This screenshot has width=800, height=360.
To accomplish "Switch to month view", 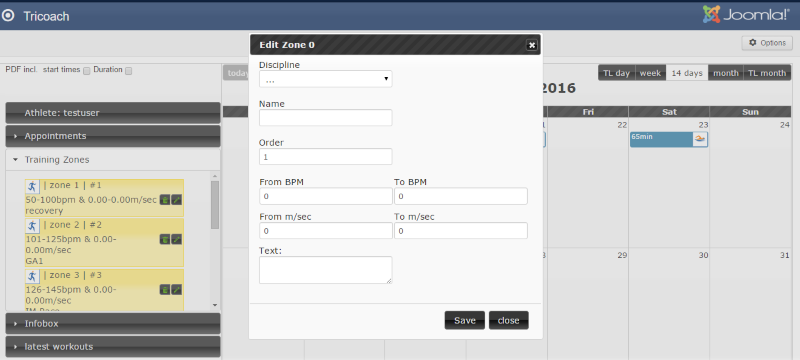I will (x=726, y=73).
